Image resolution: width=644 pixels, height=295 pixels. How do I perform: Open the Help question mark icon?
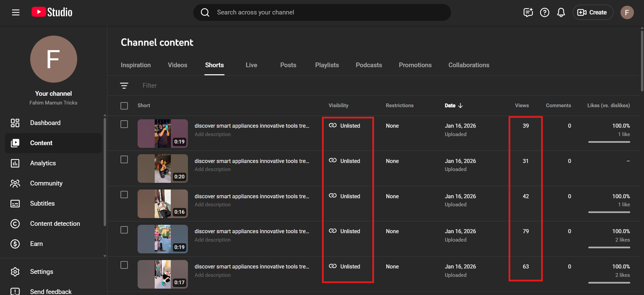pos(544,12)
